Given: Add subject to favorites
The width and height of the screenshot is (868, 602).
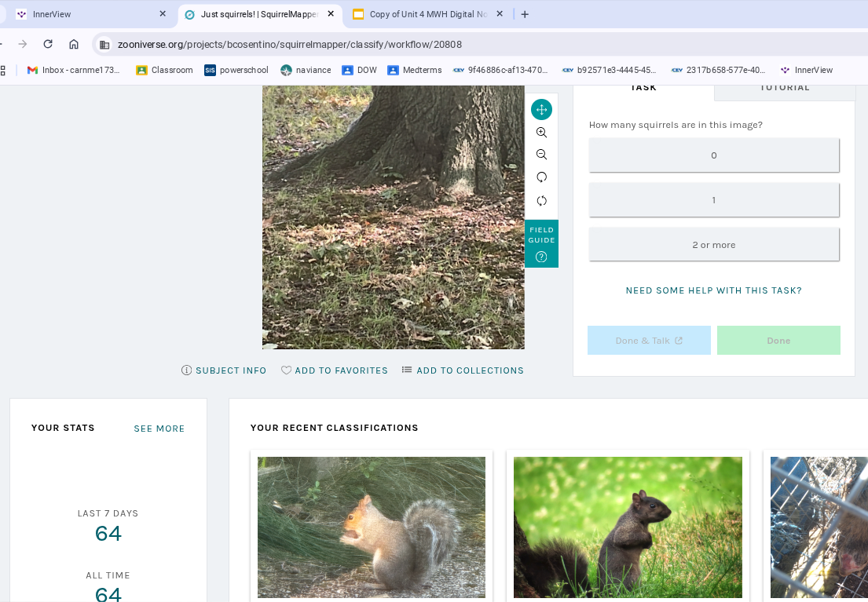Looking at the screenshot, I should pyautogui.click(x=335, y=370).
